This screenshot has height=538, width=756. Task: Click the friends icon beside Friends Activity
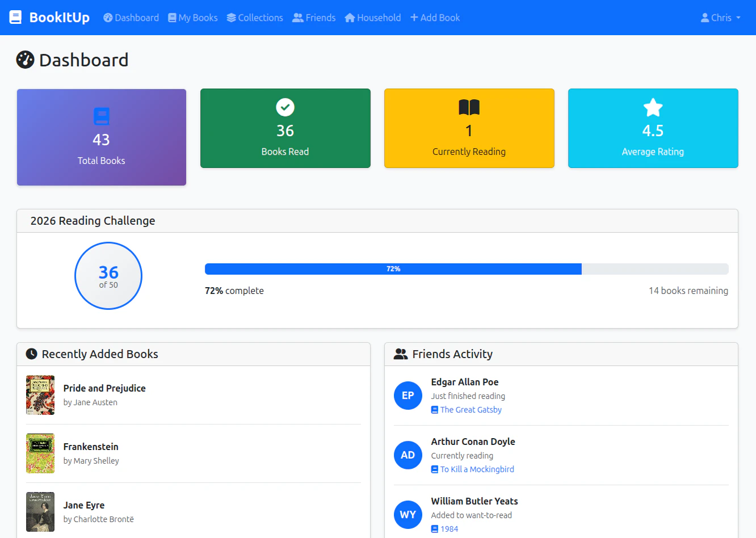(x=401, y=354)
